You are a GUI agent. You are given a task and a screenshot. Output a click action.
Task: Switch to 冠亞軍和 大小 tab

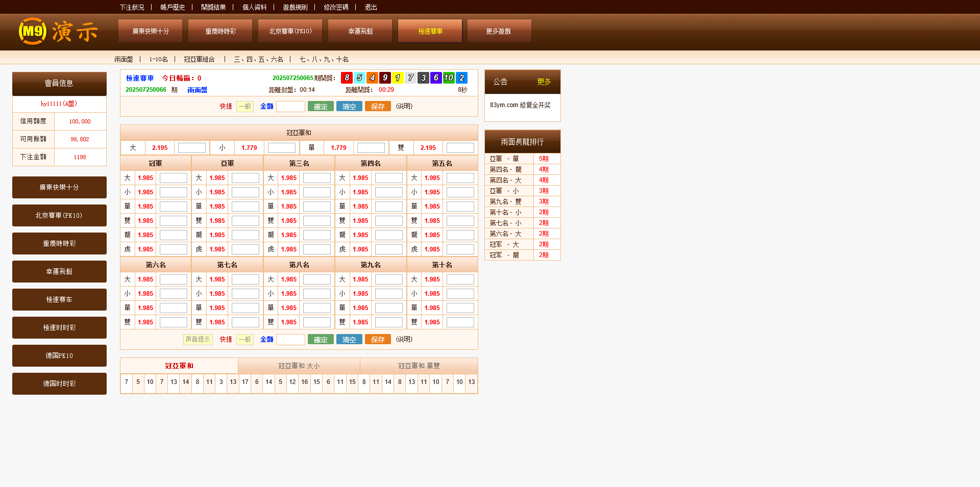[x=299, y=366]
